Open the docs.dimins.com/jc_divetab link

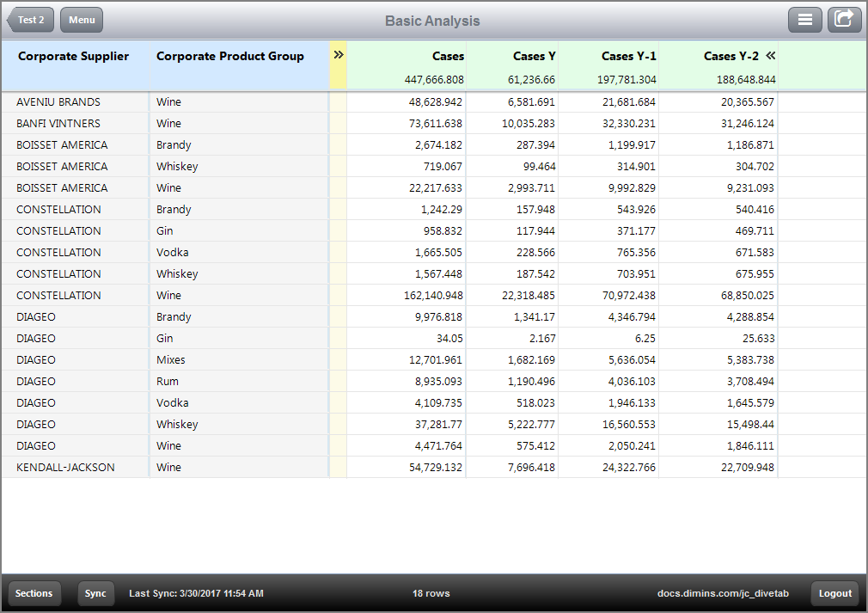(723, 593)
